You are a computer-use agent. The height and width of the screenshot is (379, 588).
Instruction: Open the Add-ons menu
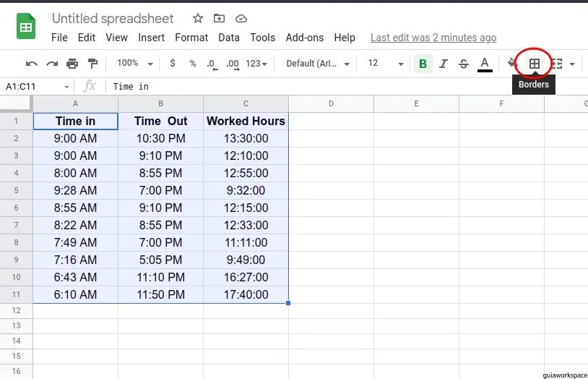(305, 38)
